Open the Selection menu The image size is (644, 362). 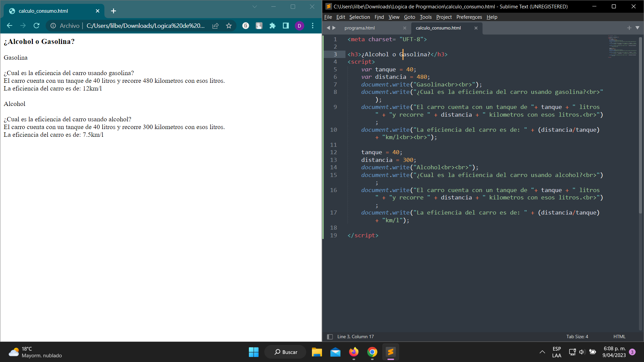(x=359, y=17)
